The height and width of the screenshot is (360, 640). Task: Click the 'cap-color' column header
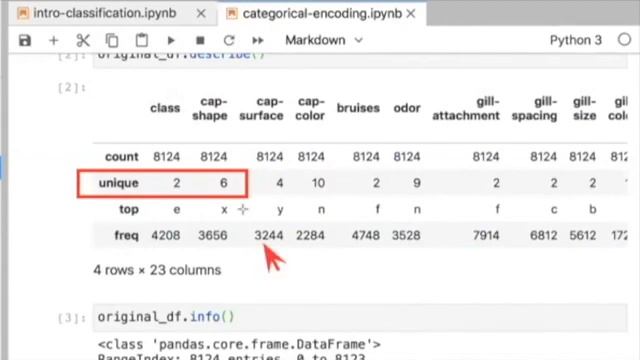(x=310, y=109)
